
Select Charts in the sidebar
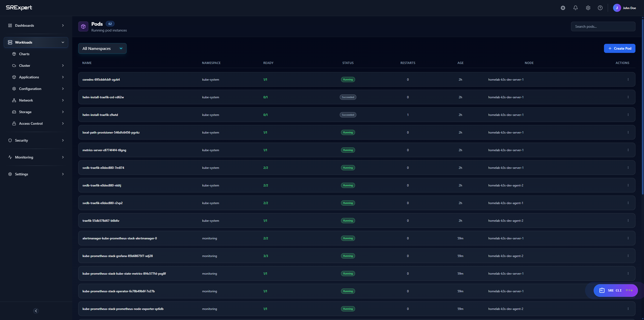coord(24,54)
